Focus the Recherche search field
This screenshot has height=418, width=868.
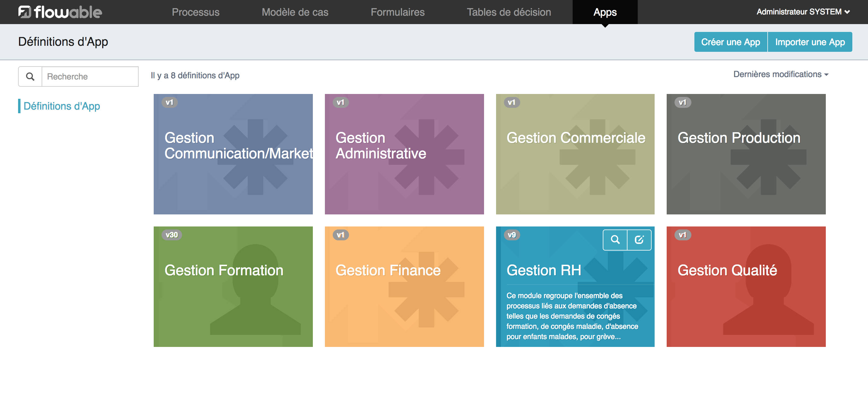pyautogui.click(x=90, y=76)
